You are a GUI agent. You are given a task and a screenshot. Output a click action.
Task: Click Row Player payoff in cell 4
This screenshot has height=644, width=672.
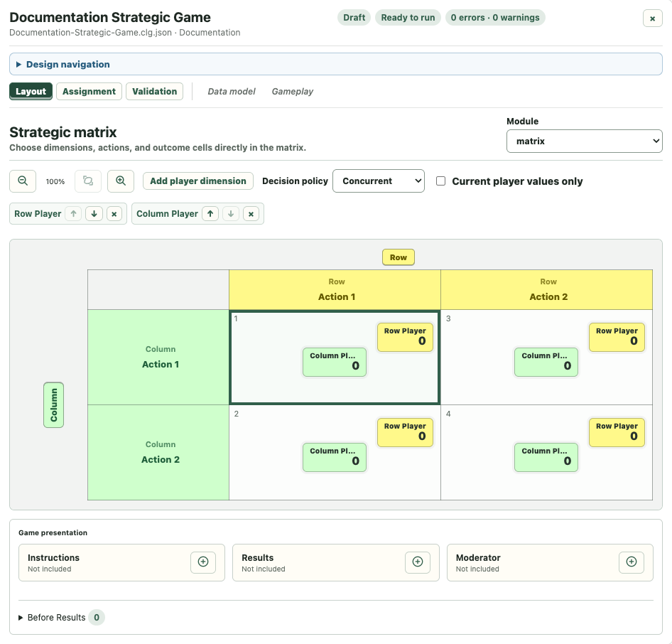click(x=617, y=432)
